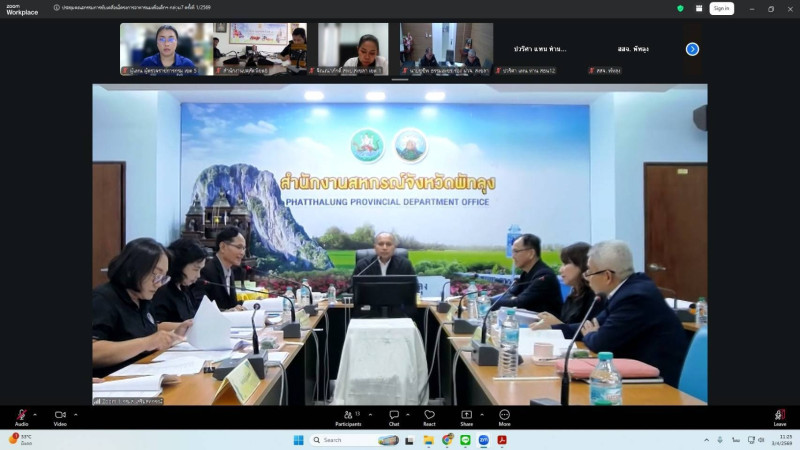The image size is (800, 450).
Task: Select the first participant video thumbnail
Action: pyautogui.click(x=166, y=49)
